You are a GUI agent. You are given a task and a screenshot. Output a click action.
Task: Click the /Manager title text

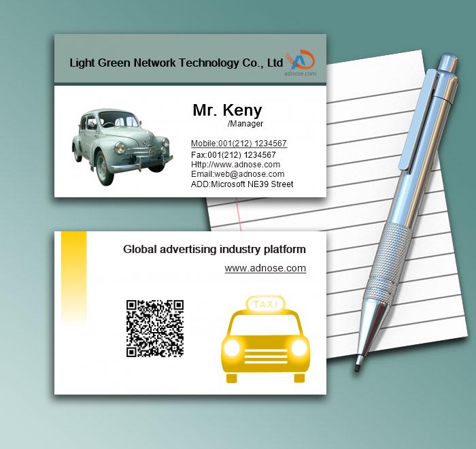pyautogui.click(x=245, y=124)
